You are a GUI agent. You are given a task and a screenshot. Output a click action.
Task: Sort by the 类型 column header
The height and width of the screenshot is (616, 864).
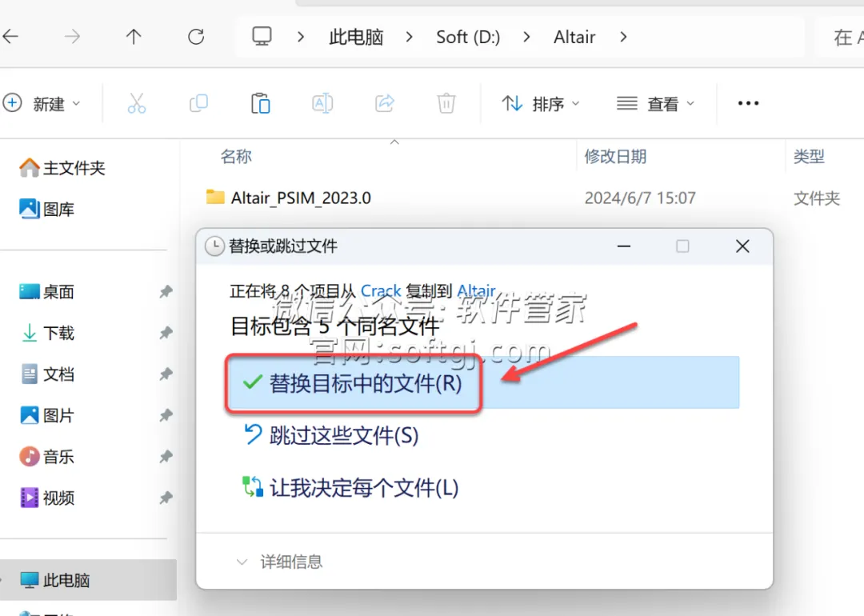pyautogui.click(x=808, y=157)
